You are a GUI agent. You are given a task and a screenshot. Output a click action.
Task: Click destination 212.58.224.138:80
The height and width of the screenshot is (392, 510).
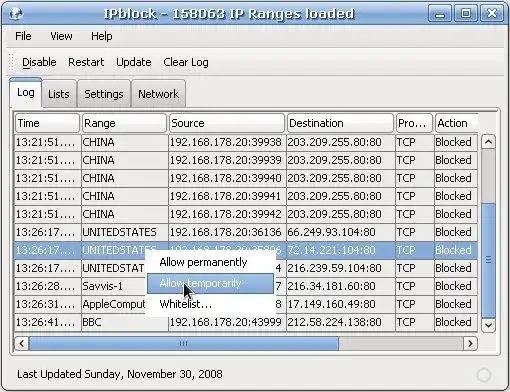(x=341, y=322)
